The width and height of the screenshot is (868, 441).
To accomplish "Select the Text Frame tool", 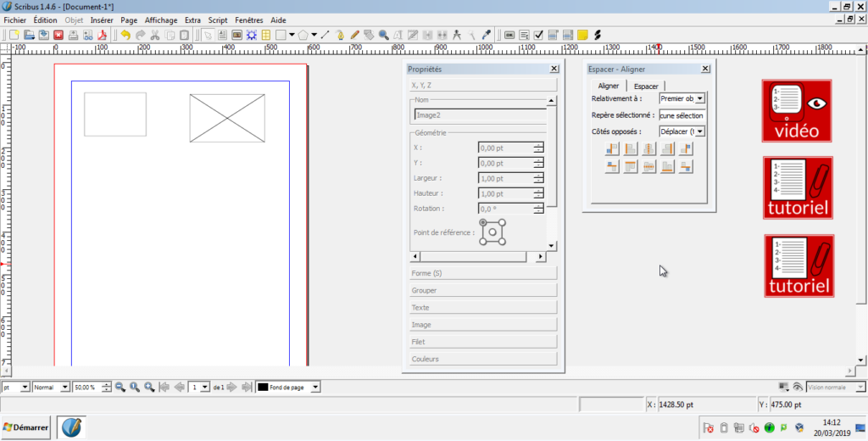I will point(222,35).
